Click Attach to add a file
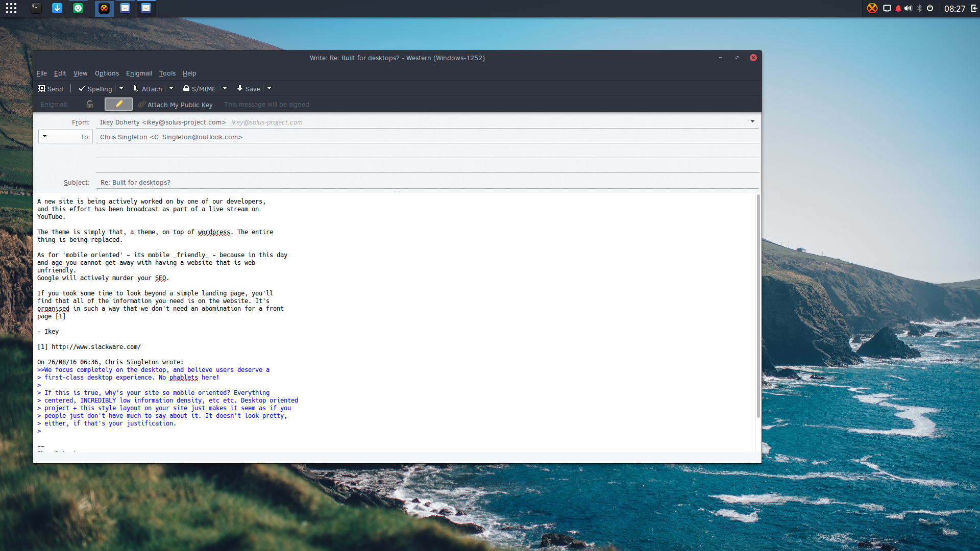 [148, 89]
